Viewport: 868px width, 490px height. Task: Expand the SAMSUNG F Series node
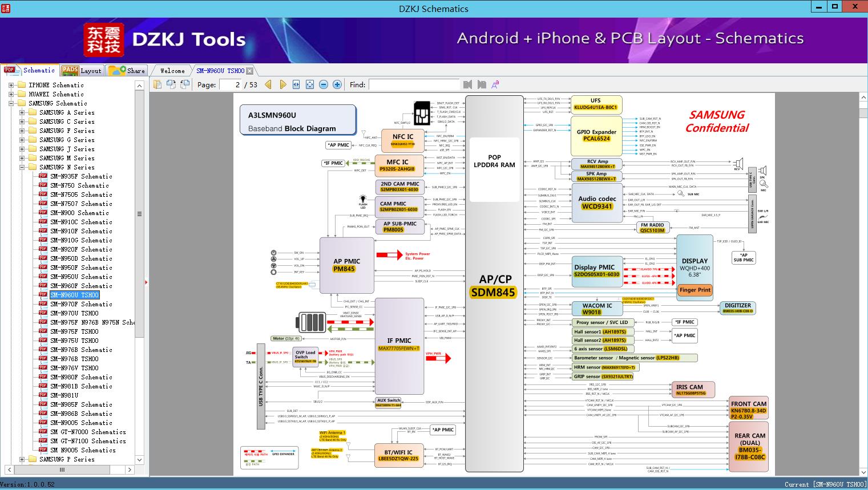(22, 131)
